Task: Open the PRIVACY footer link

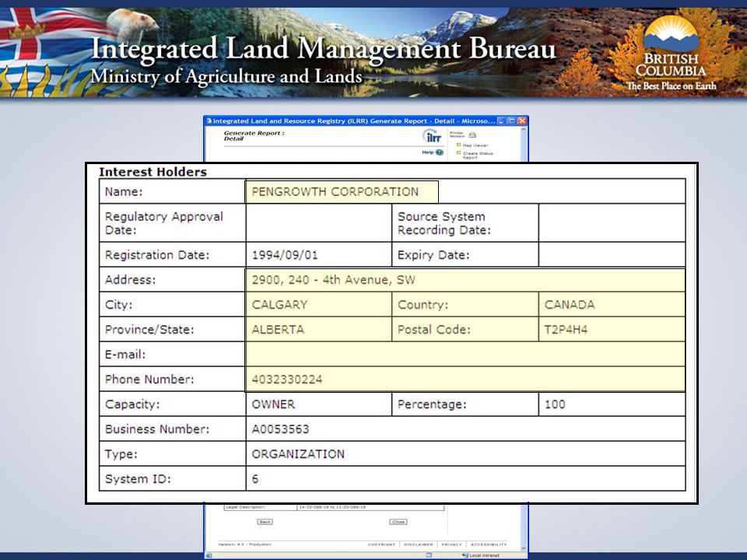Action: click(x=451, y=544)
